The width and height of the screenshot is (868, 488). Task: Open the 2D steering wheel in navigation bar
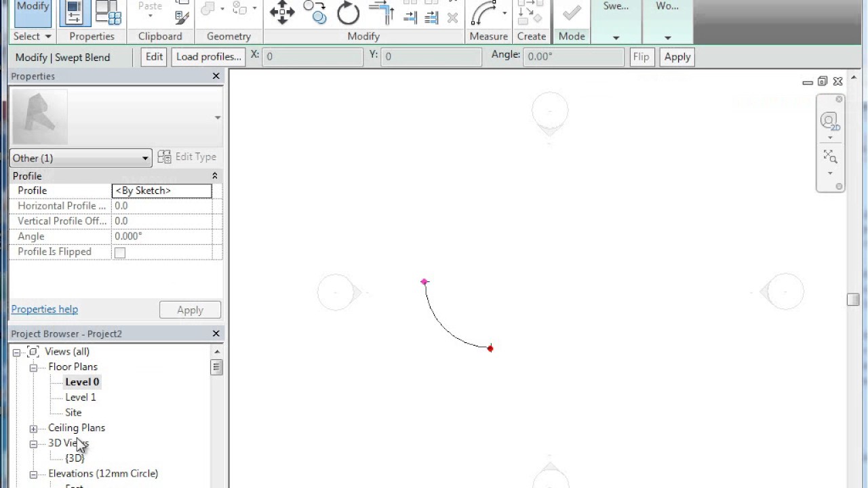click(830, 122)
